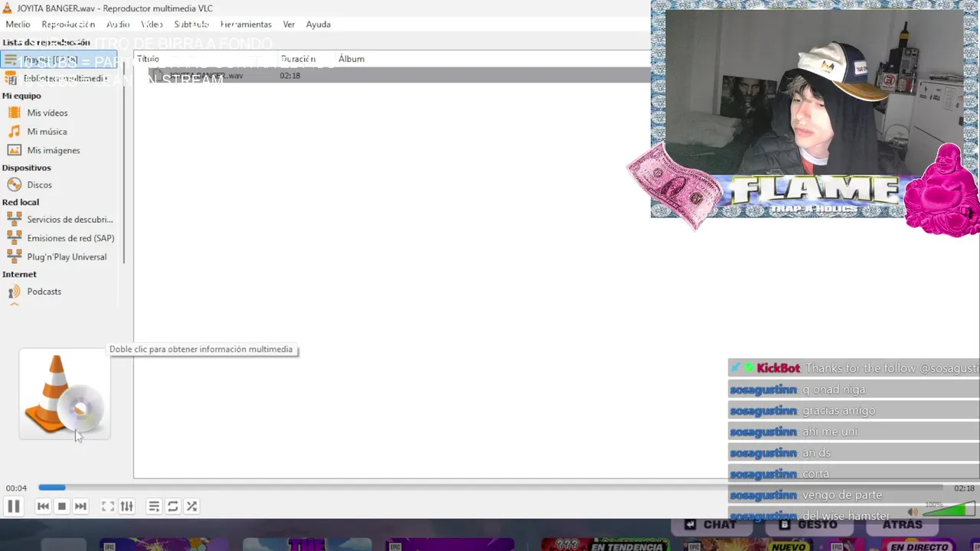Open the Reproducción menu
980x551 pixels.
coord(68,24)
